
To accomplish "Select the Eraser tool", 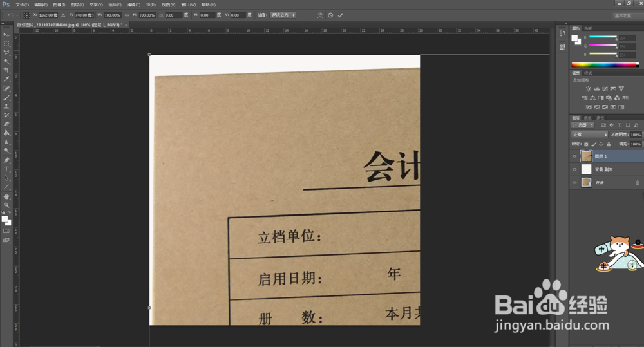I will [x=6, y=124].
